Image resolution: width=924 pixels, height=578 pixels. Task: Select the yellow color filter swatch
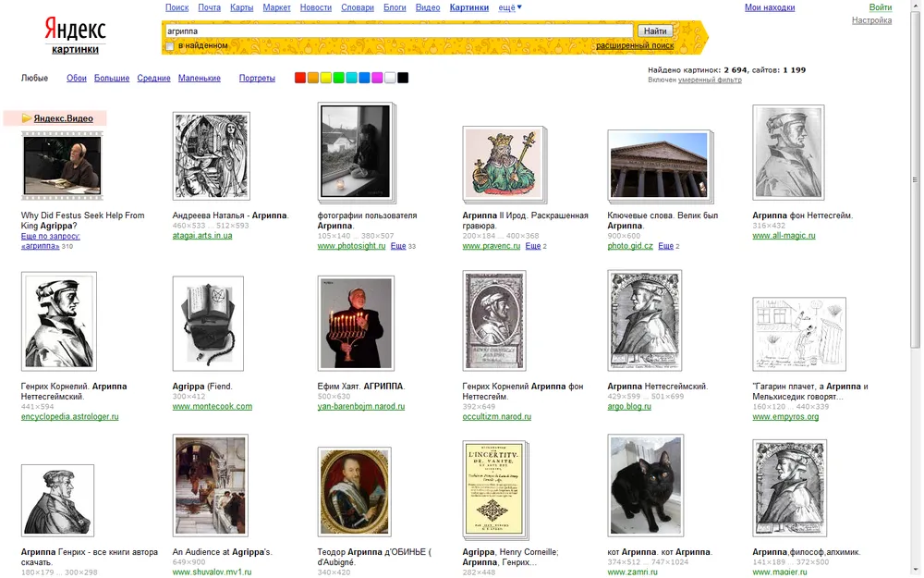326,78
